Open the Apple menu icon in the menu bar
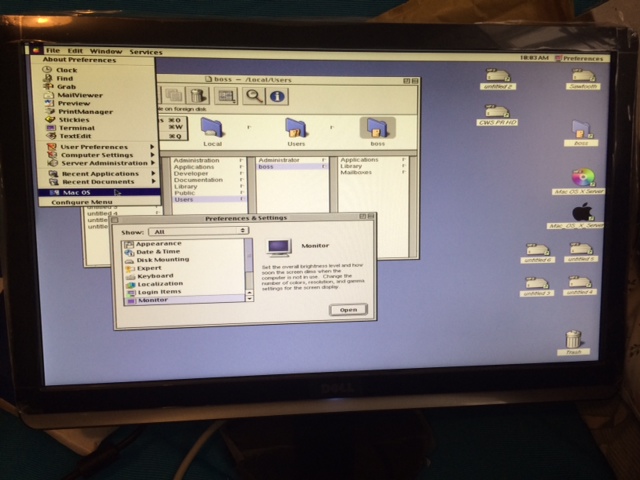This screenshot has width=640, height=480. [x=36, y=50]
